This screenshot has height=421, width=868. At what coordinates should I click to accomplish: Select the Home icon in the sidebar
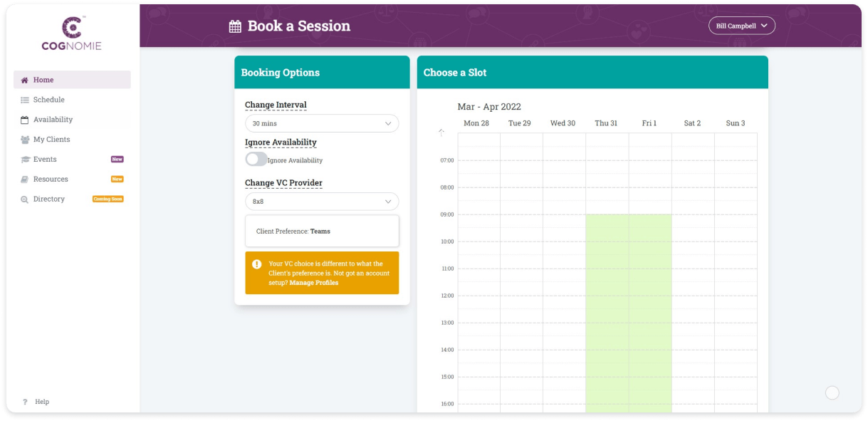click(24, 79)
